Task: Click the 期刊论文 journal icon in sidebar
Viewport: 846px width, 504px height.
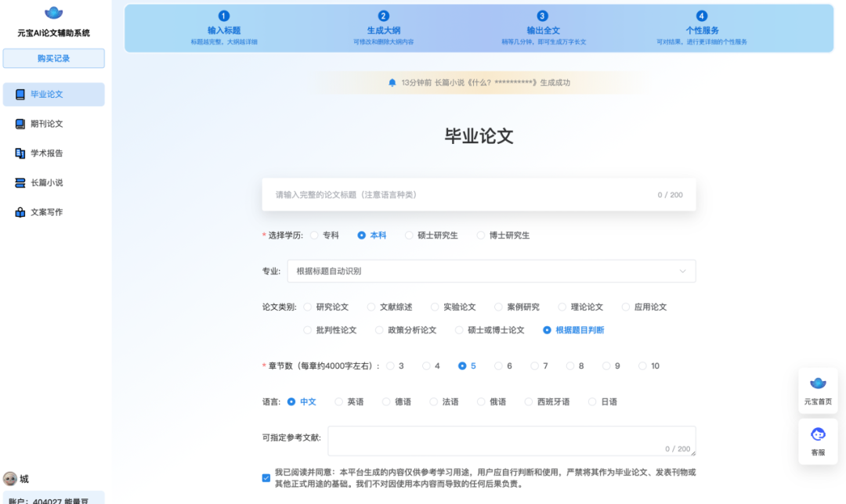Action: coord(20,124)
